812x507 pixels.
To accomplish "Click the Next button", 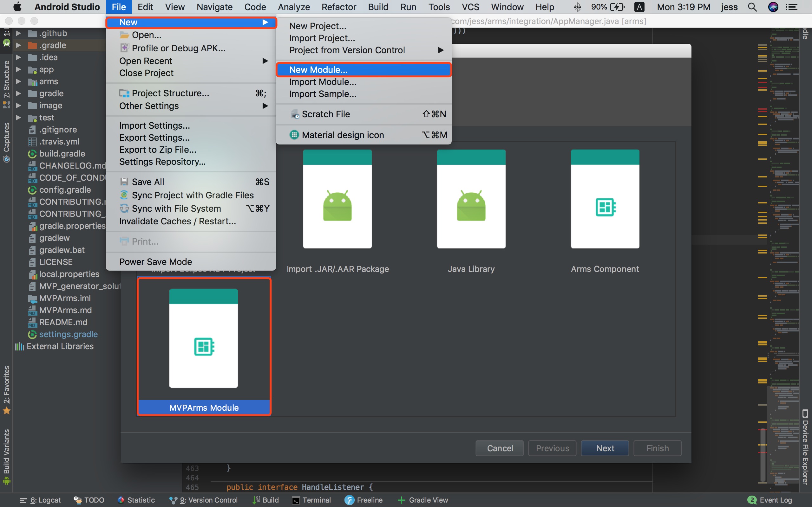I will tap(605, 448).
